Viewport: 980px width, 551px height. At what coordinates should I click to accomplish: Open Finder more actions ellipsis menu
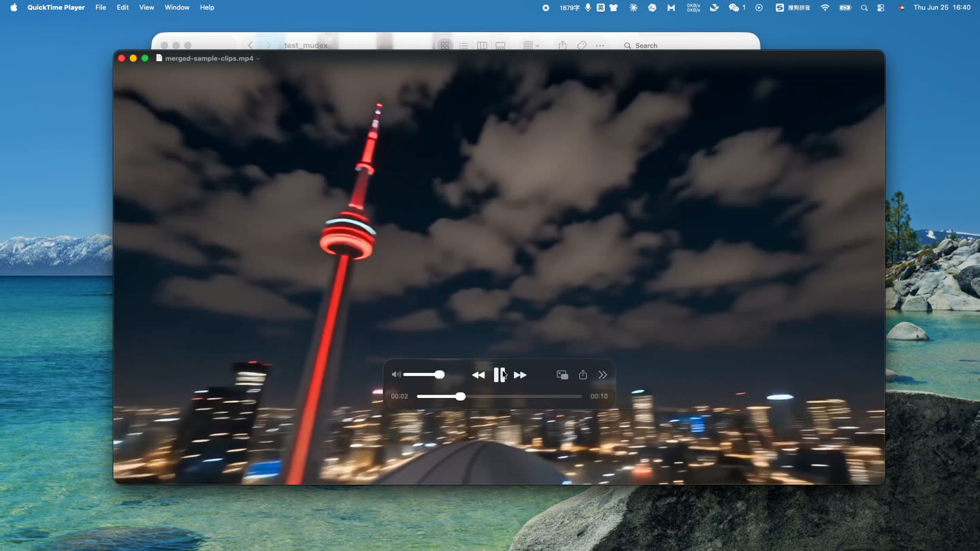(x=600, y=46)
